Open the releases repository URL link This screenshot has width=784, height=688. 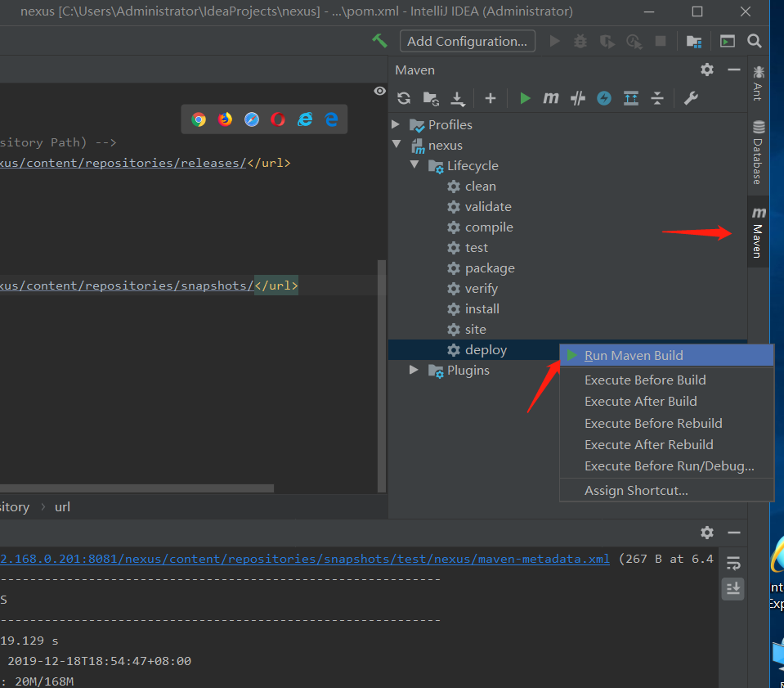point(123,163)
